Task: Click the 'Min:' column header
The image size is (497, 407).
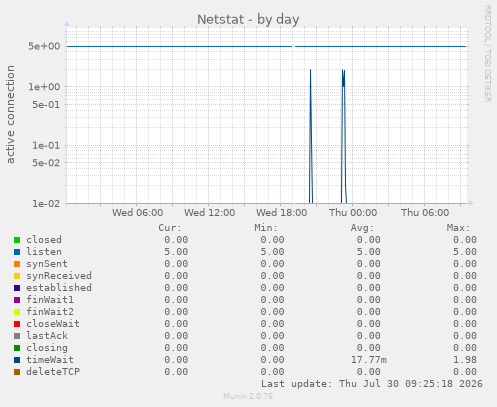Action: (x=266, y=228)
